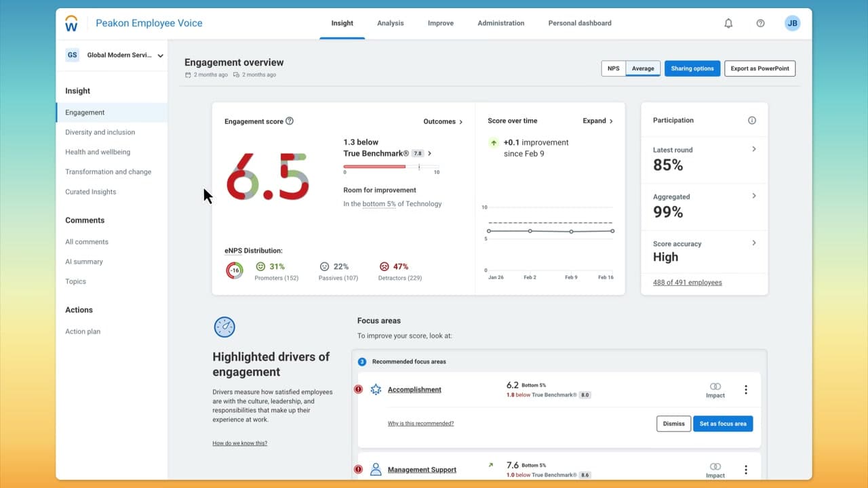Click the Management Support Impact icon
This screenshot has width=868, height=488.
[x=715, y=466]
